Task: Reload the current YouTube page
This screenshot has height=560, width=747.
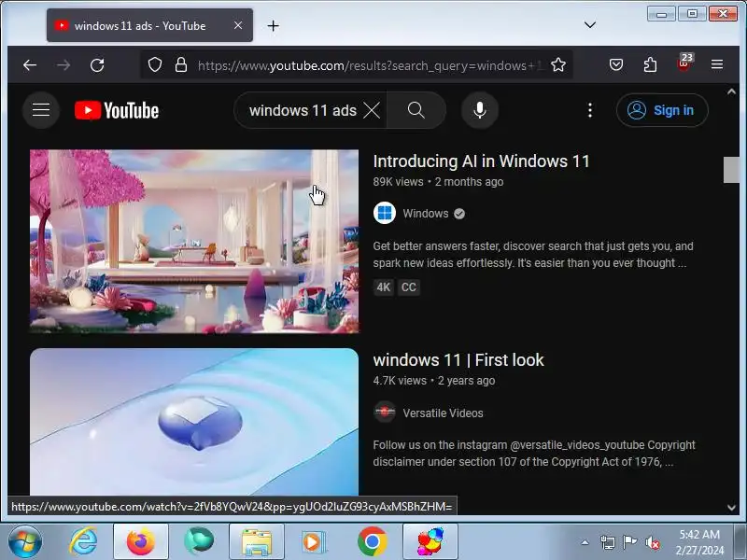Action: click(x=97, y=64)
